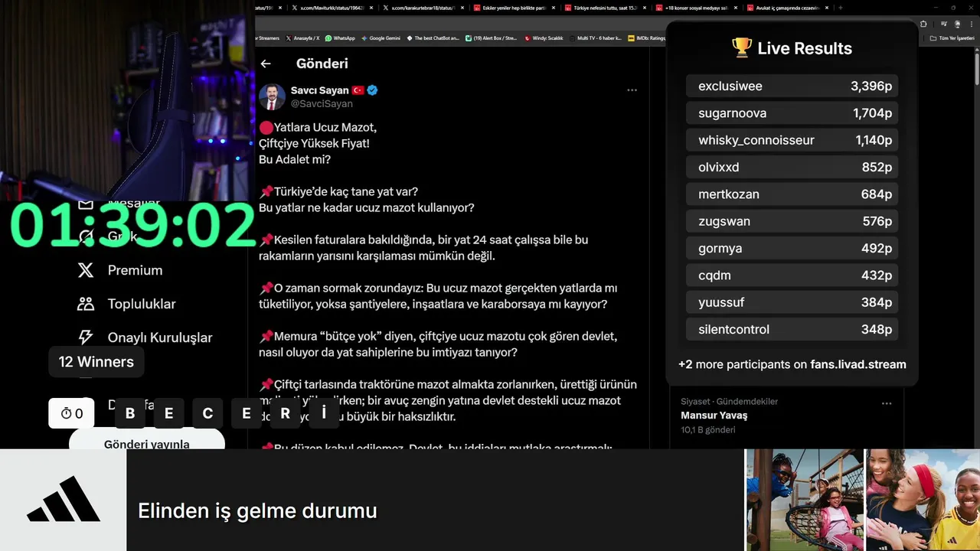The height and width of the screenshot is (551, 980).
Task: Open the Alert Box / Stre... bookmark
Action: pyautogui.click(x=492, y=37)
